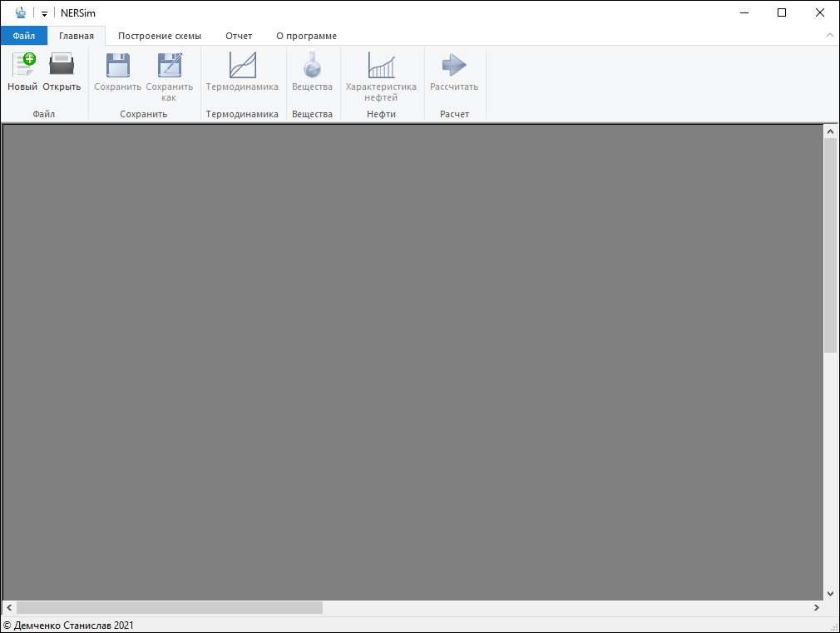
Task: Click the Сохранить как icon
Action: 170,65
